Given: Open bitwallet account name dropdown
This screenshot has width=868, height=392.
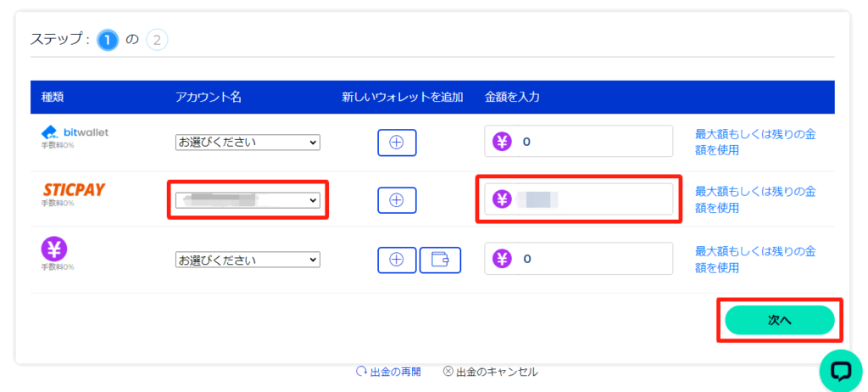Looking at the screenshot, I should pos(248,143).
